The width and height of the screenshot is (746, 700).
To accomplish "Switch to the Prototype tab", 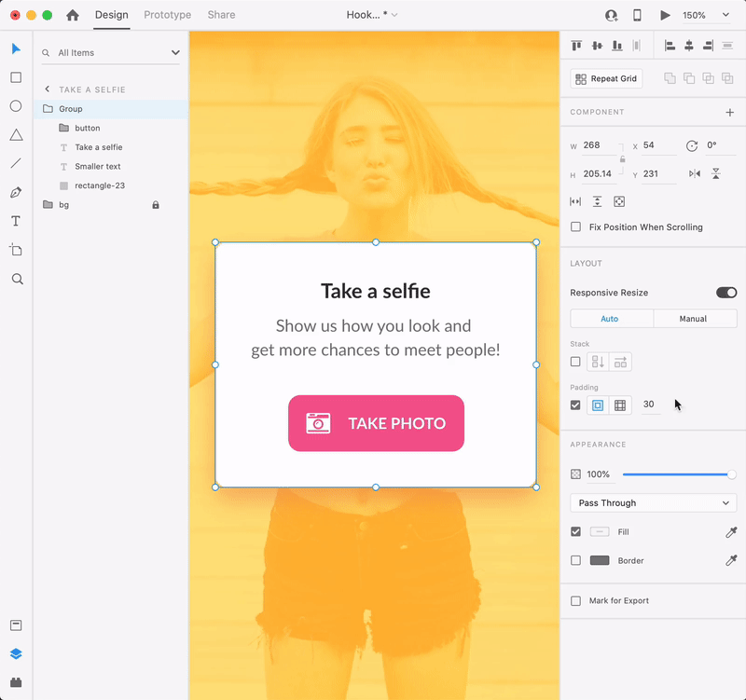I will [167, 15].
